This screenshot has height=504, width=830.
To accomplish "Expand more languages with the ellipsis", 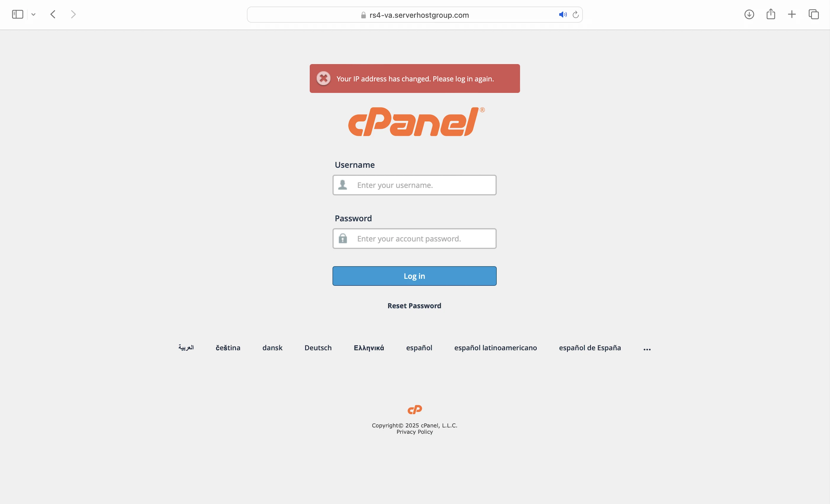I will (647, 349).
